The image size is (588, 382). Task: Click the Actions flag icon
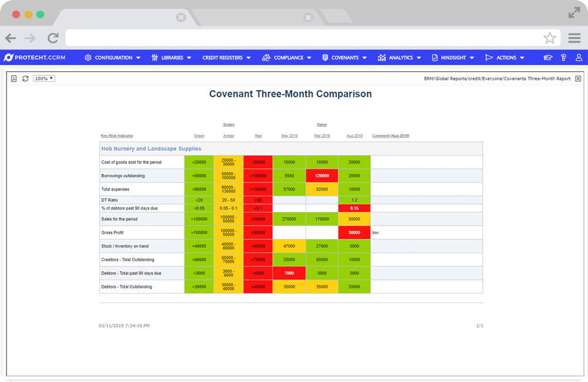[489, 58]
